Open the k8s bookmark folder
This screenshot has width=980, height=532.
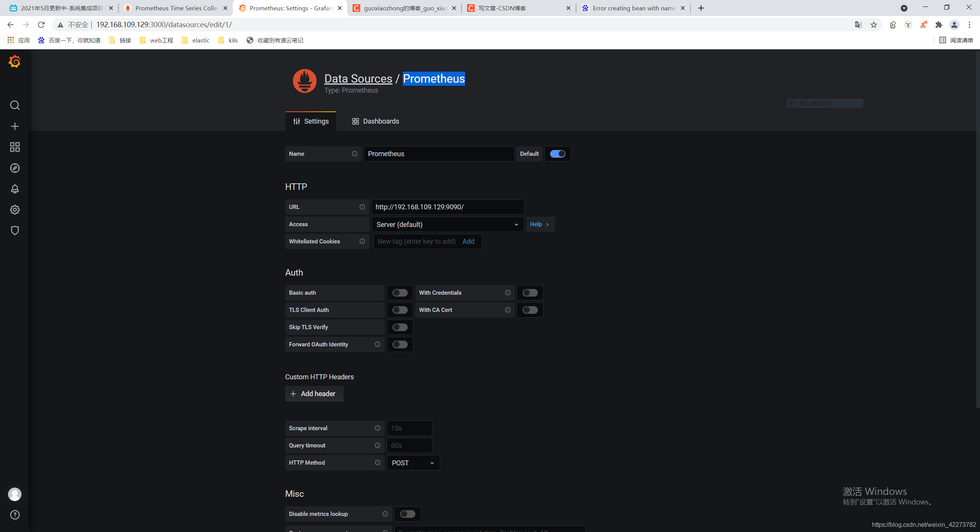click(x=228, y=40)
